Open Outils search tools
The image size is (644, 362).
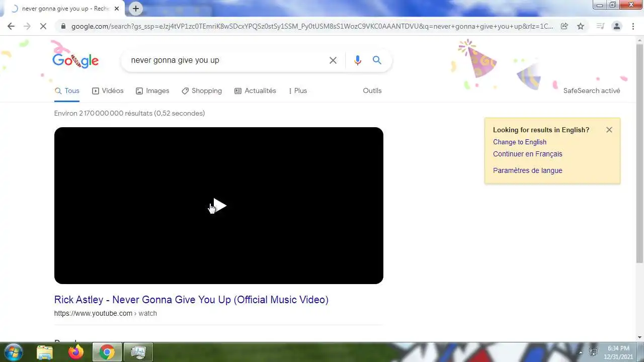point(372,91)
